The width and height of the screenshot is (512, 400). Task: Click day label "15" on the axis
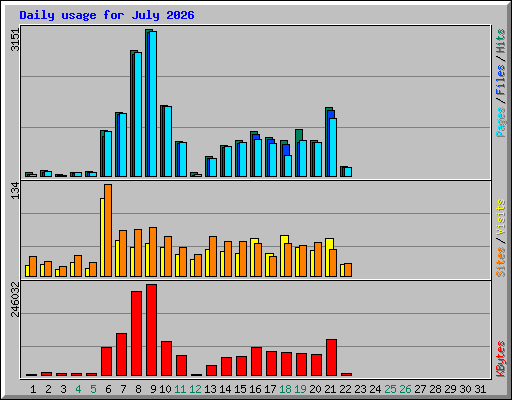[240, 389]
